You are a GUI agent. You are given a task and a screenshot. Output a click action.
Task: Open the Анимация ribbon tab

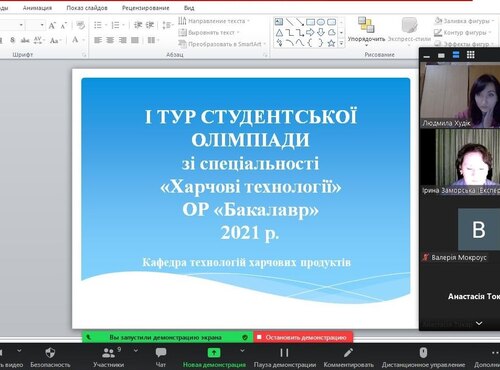point(37,8)
